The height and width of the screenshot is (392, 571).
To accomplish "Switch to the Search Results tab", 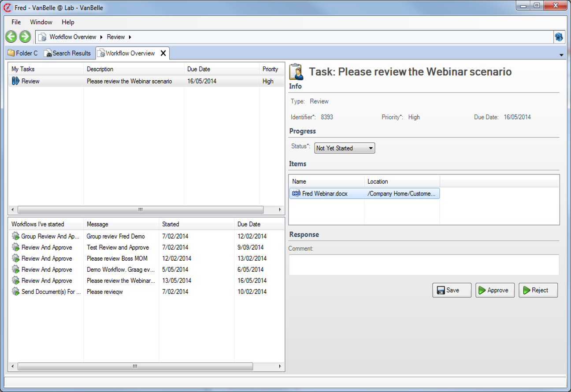I will pyautogui.click(x=67, y=53).
